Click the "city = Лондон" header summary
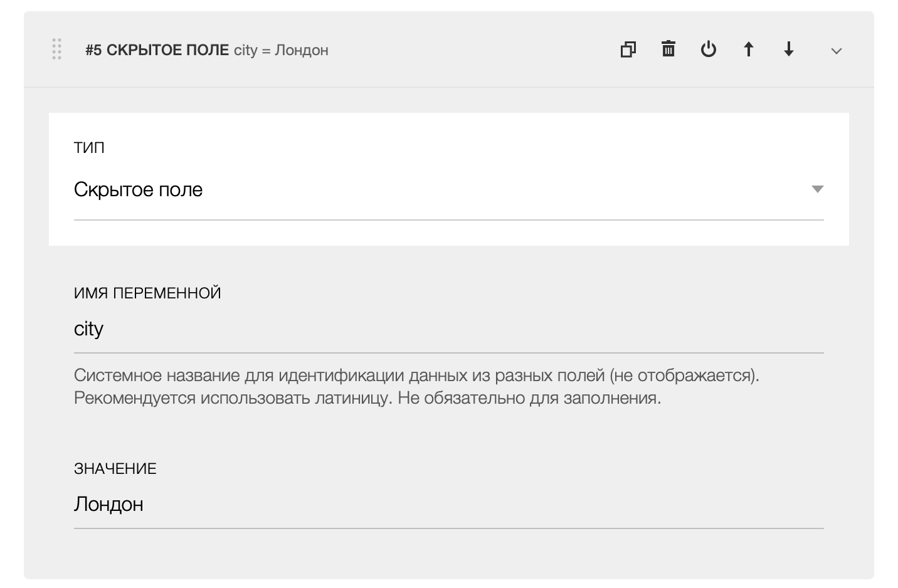This screenshot has height=588, width=898. pyautogui.click(x=281, y=50)
